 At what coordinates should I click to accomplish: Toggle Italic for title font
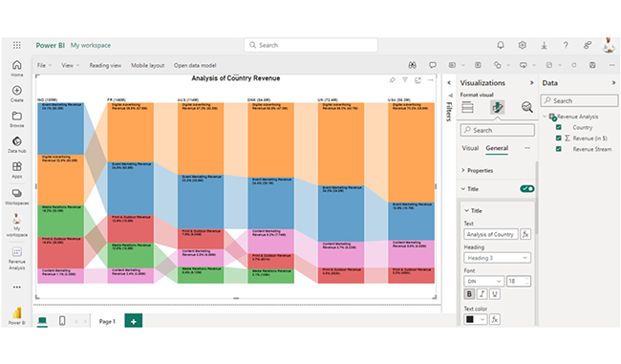pyautogui.click(x=482, y=294)
